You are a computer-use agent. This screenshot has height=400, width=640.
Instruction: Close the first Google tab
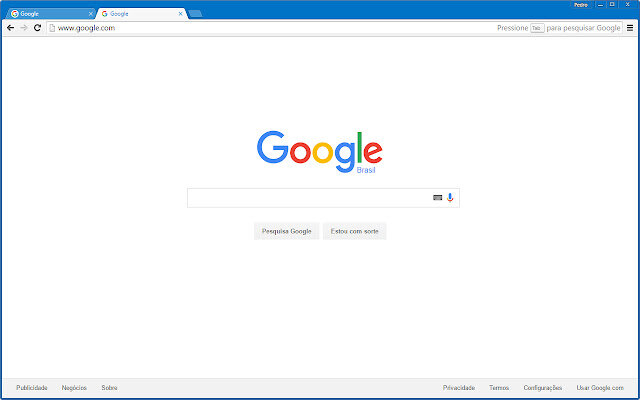point(91,13)
